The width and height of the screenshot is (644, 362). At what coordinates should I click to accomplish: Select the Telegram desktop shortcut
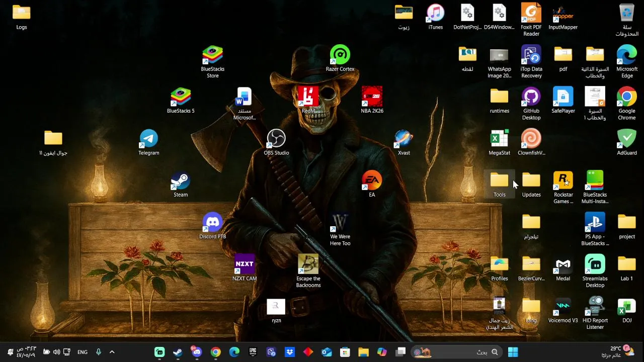149,143
